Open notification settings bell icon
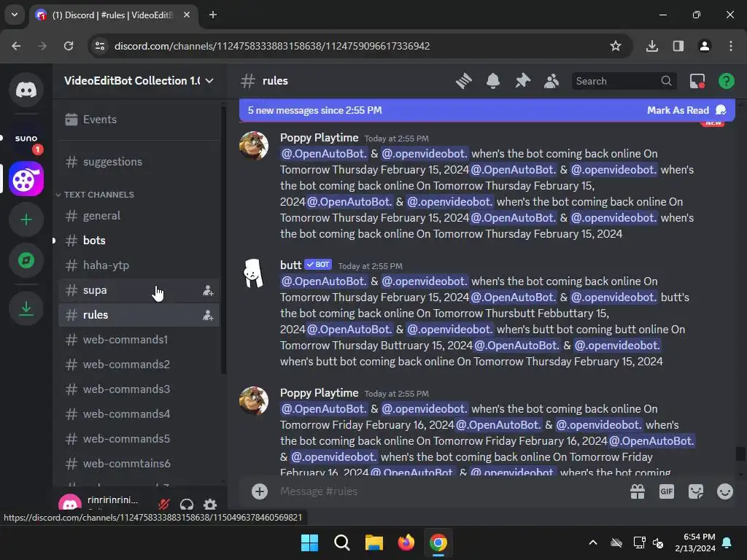Screen dimensions: 747x560 coord(493,81)
